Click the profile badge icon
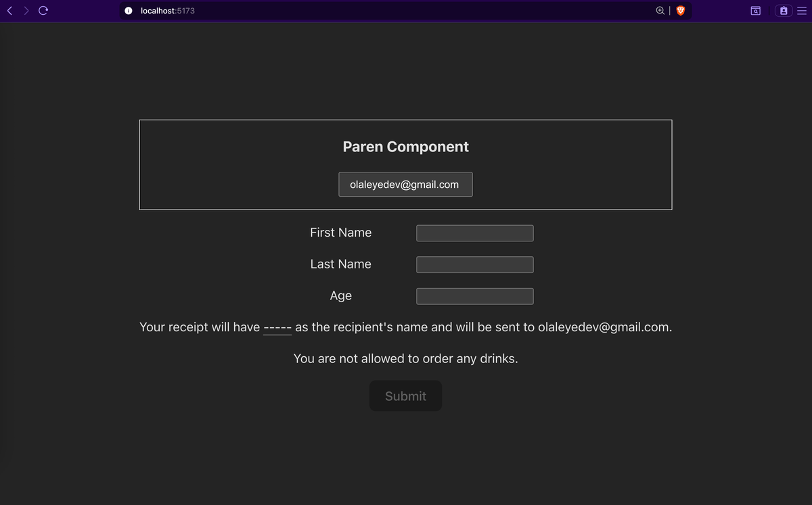This screenshot has width=812, height=505. [x=784, y=11]
